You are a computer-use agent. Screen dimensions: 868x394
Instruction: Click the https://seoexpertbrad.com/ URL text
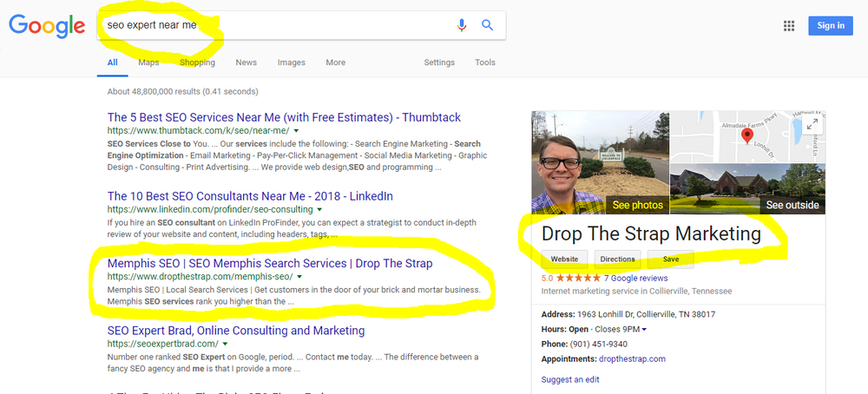(163, 345)
